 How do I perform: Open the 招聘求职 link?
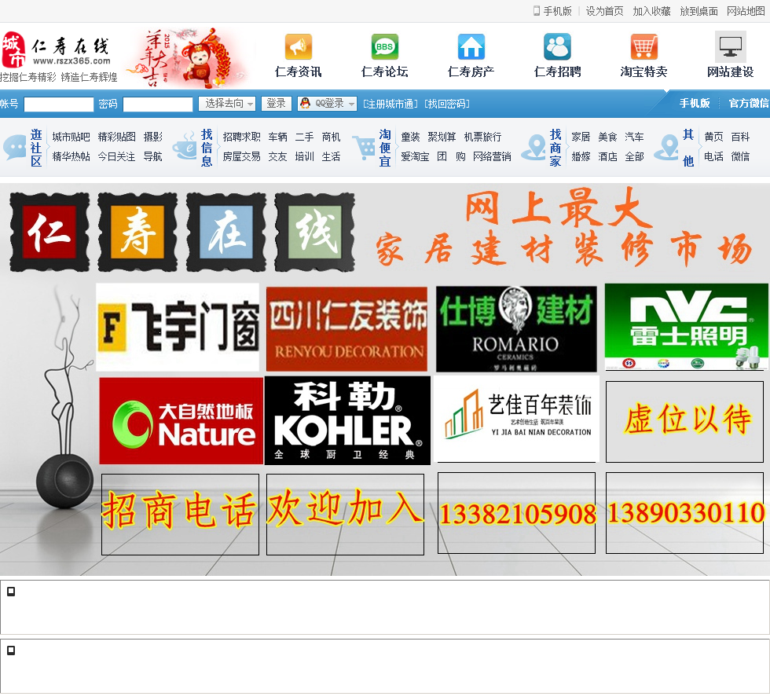pos(242,137)
